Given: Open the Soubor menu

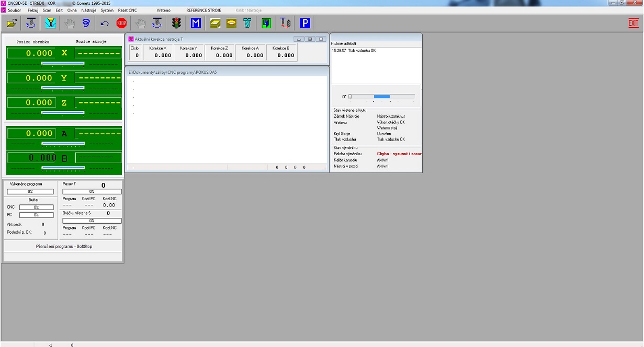Looking at the screenshot, I should (14, 10).
